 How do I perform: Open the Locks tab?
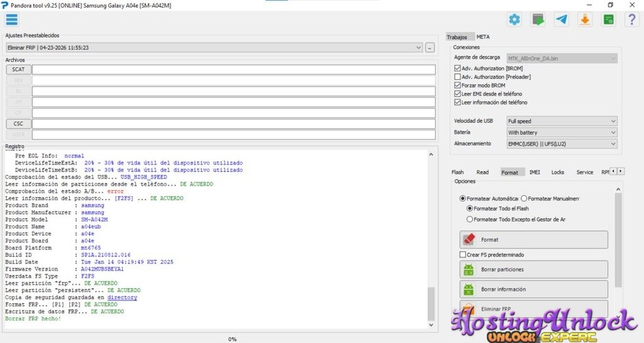(558, 172)
